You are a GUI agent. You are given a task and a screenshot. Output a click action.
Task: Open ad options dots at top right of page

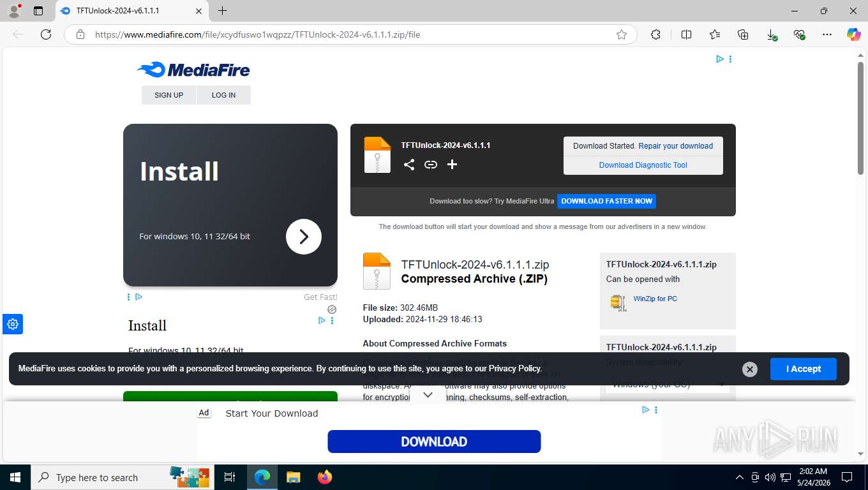click(x=730, y=59)
